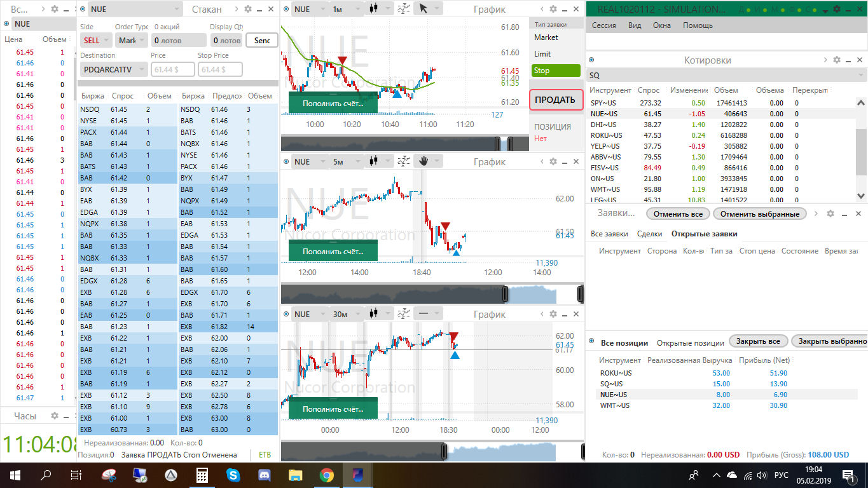Viewport: 868px width, 488px height.
Task: Click Закрыть все positions button
Action: [x=758, y=341]
